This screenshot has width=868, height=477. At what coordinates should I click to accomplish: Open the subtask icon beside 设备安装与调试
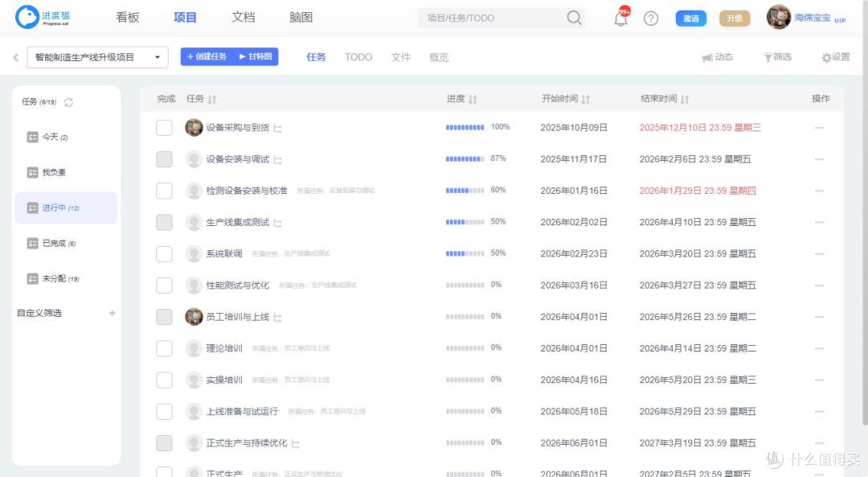(278, 159)
